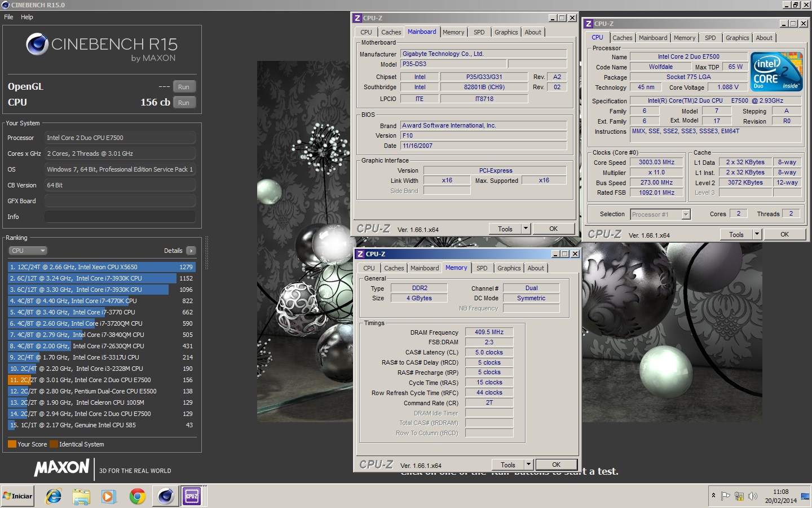Expand ranking Details arrow

click(191, 251)
